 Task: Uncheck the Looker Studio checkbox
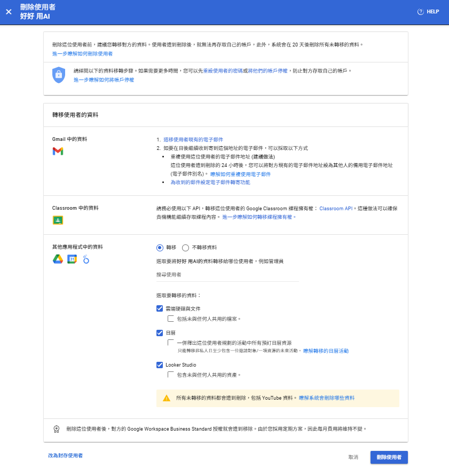[160, 365]
